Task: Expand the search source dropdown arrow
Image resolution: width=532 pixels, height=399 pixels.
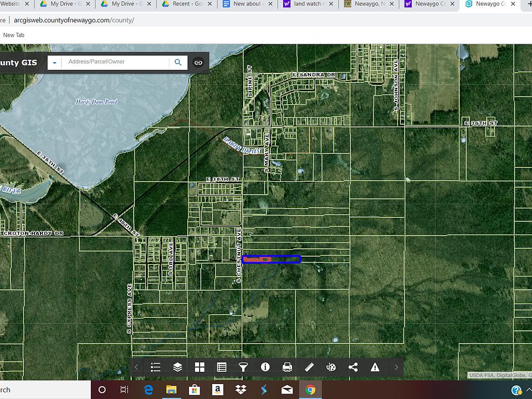Action: coord(54,63)
